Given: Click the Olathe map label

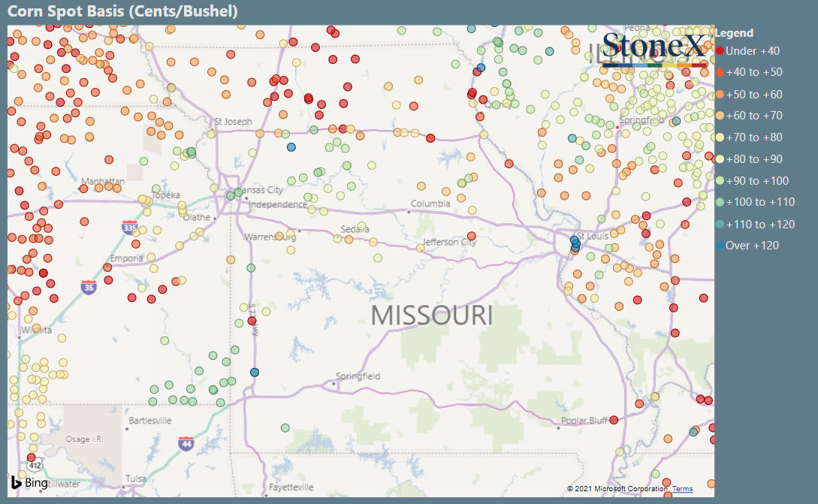Looking at the screenshot, I should pyautogui.click(x=197, y=217).
